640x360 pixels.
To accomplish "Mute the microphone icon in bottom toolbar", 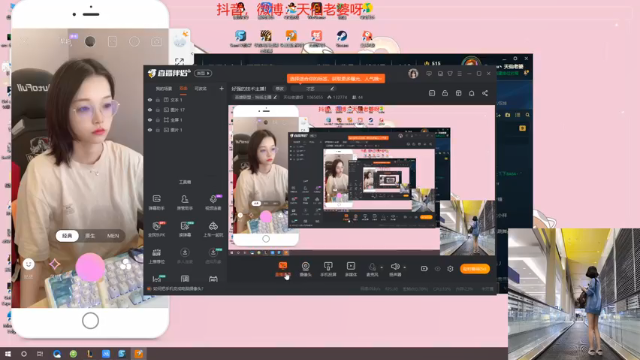I will 372,267.
